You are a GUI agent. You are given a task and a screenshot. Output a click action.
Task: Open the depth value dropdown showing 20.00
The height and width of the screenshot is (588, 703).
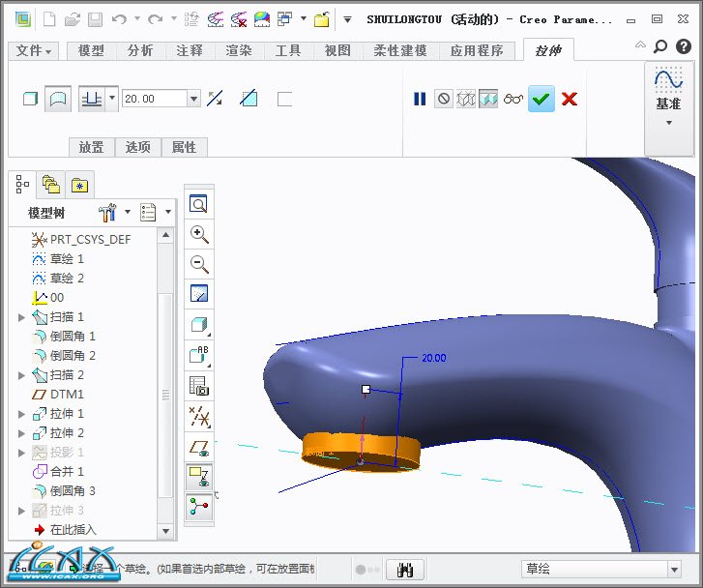(x=193, y=99)
